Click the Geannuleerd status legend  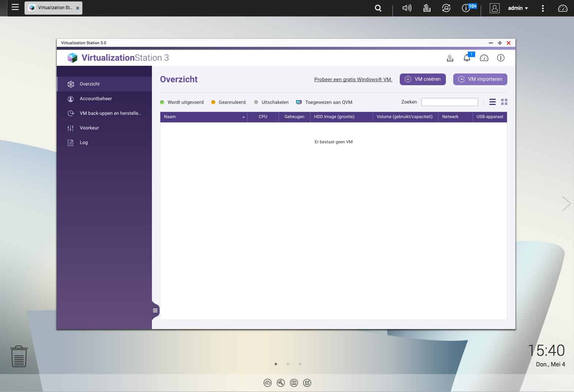229,102
